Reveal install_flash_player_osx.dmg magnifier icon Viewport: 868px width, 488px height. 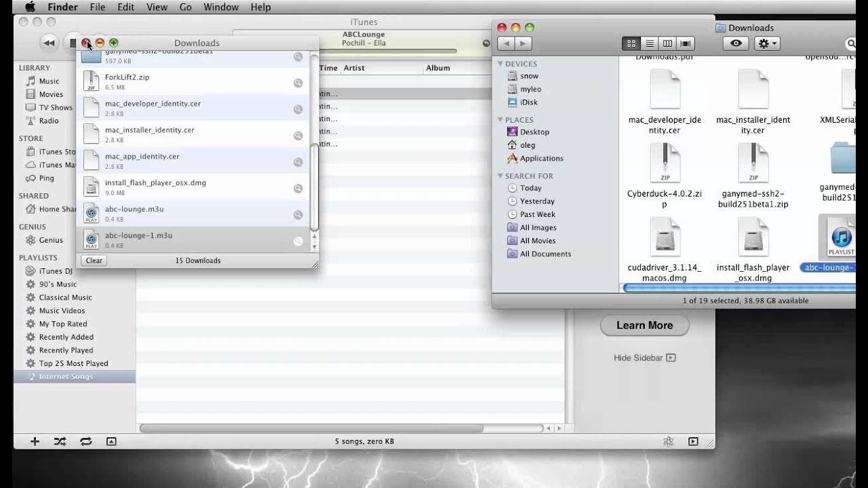[x=298, y=188]
